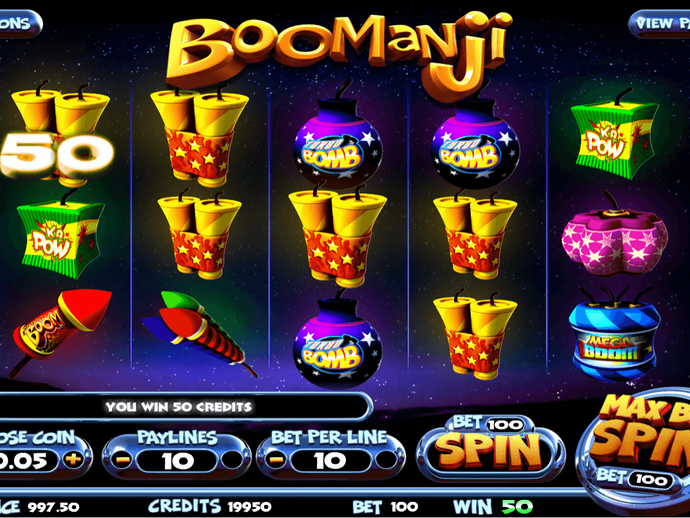Viewport: 690px width, 518px height.
Task: Spin the reels with the Spin button
Action: coord(490,449)
